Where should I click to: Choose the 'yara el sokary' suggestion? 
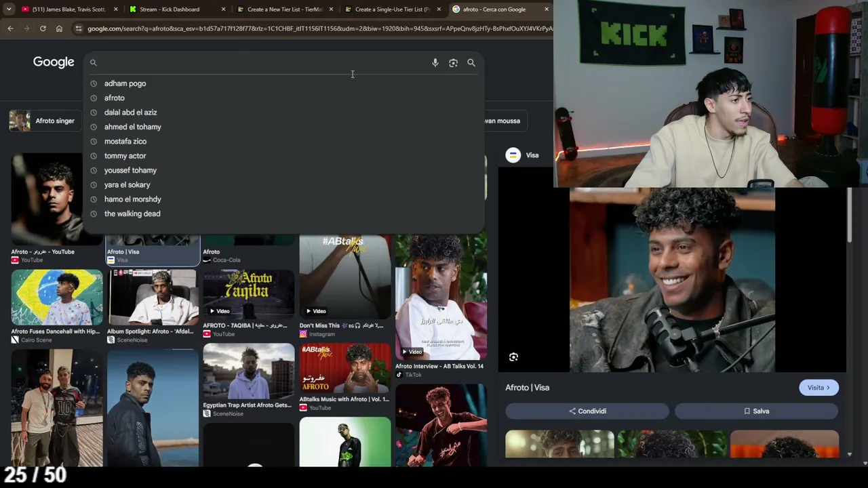click(127, 184)
